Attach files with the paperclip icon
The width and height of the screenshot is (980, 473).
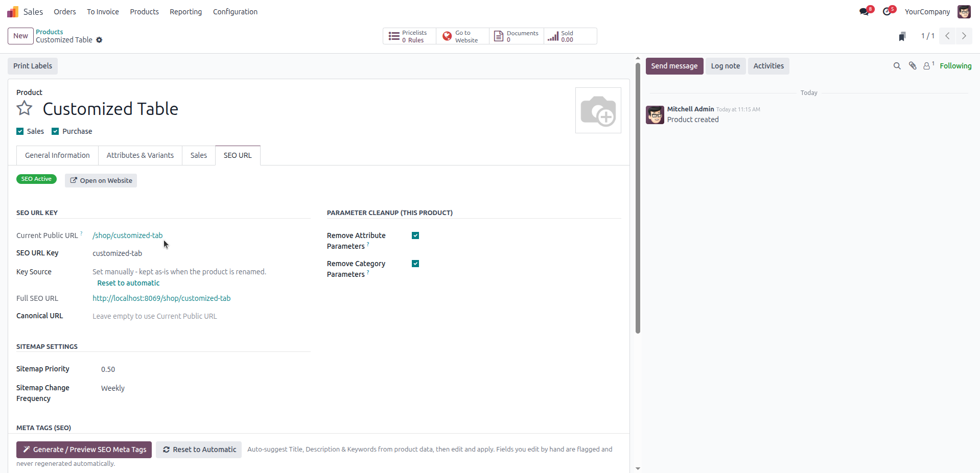[913, 66]
